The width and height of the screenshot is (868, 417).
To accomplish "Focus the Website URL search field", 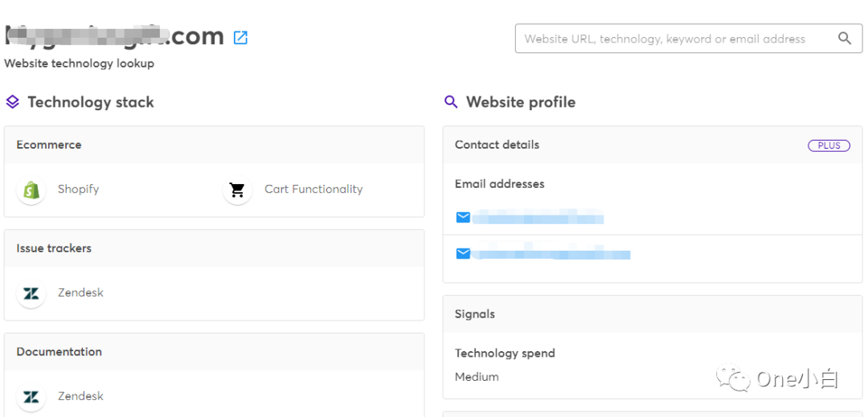I will click(x=689, y=38).
